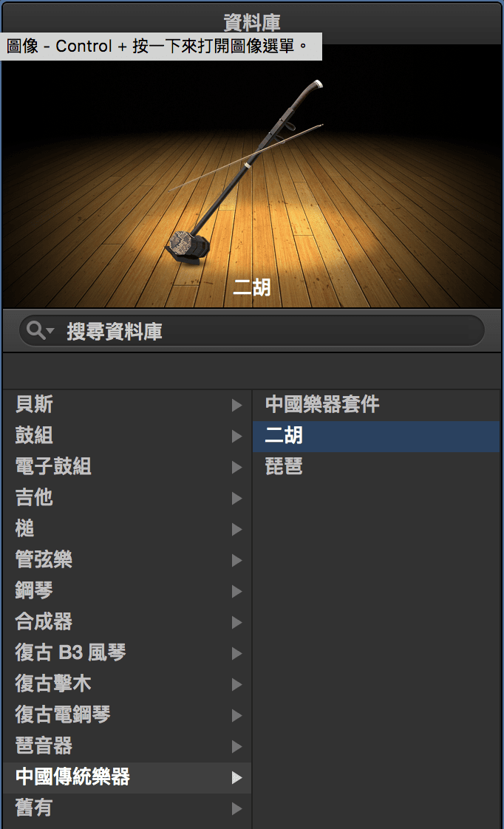504x829 pixels.
Task: Open the 琶音器 category
Action: (127, 746)
